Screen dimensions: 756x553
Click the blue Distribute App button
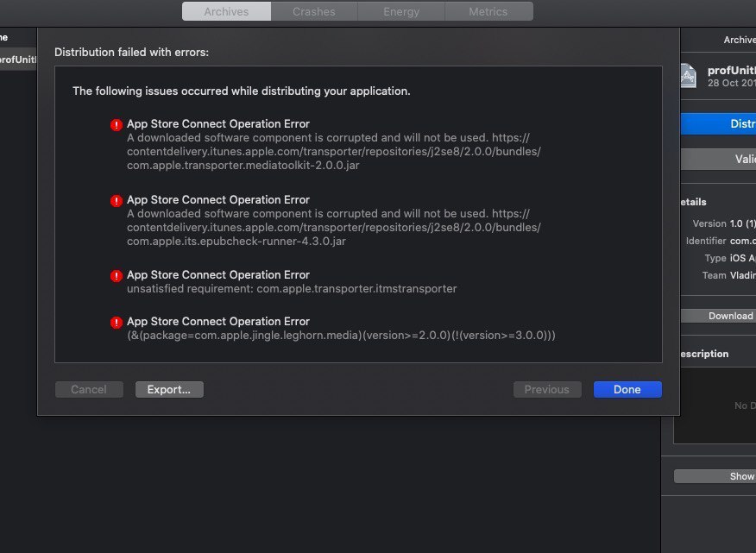pyautogui.click(x=718, y=124)
